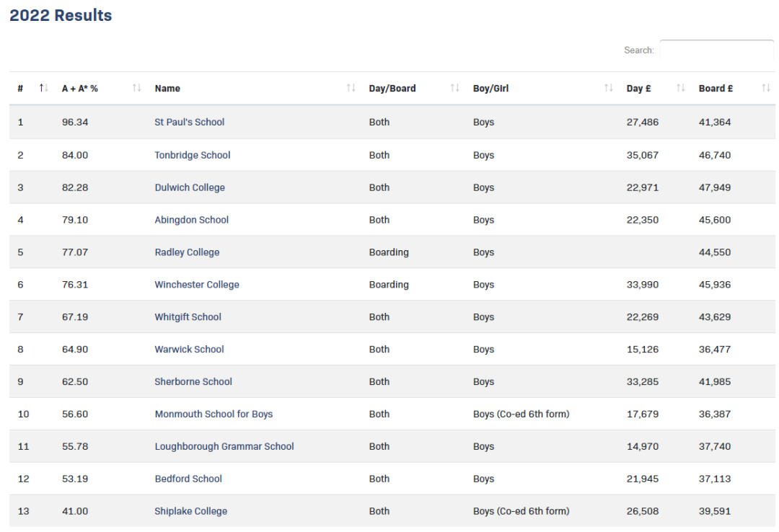
Task: Open Whitgift School link
Action: click(188, 317)
